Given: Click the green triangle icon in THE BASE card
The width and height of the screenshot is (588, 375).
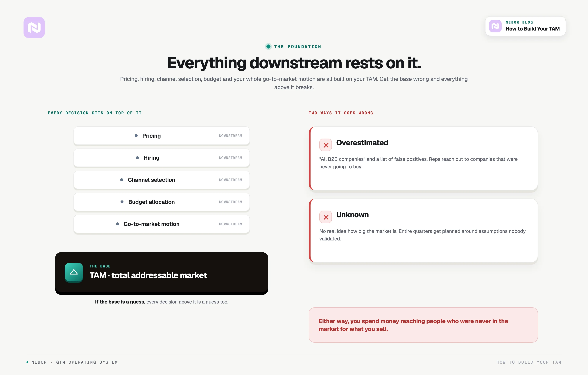Looking at the screenshot, I should (x=74, y=272).
